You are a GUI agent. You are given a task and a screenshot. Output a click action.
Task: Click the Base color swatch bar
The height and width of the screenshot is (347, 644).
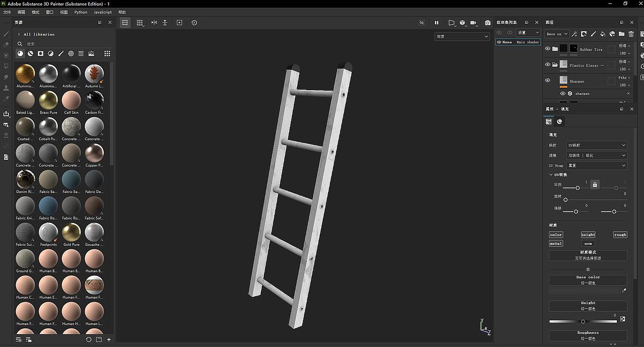585,291
